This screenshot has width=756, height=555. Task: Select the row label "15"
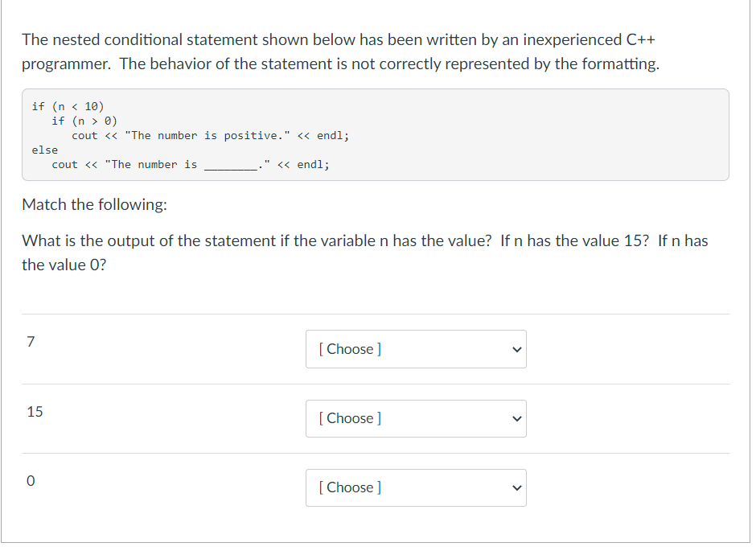[35, 411]
